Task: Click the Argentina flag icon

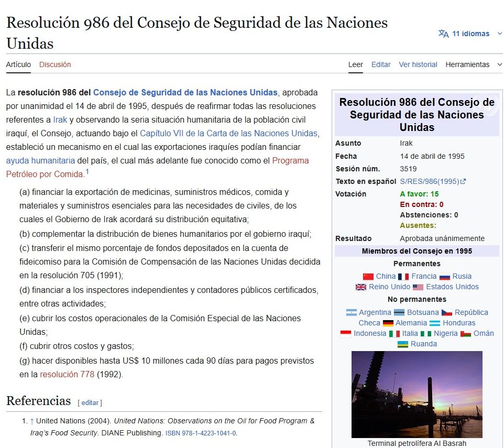Action: pos(351,313)
